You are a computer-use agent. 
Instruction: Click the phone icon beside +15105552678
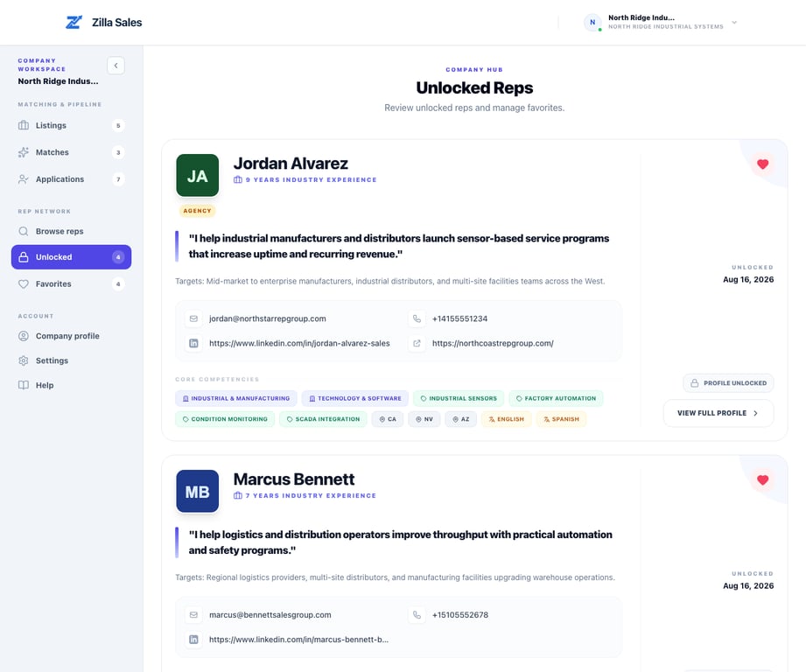pyautogui.click(x=417, y=615)
